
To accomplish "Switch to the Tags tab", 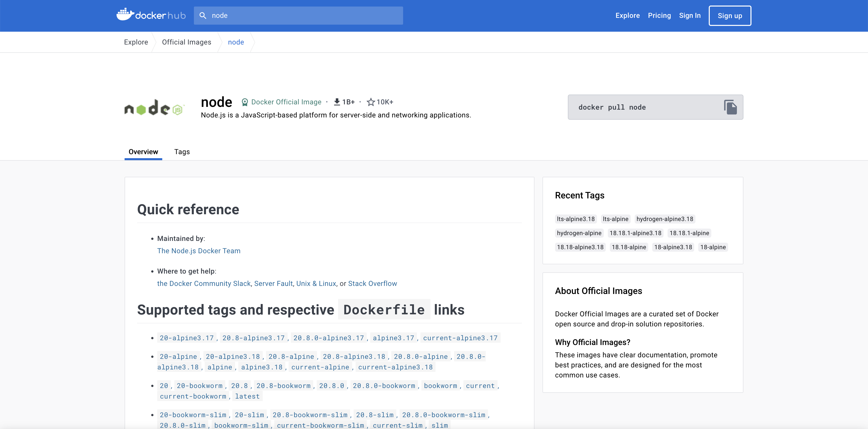I will tap(182, 152).
